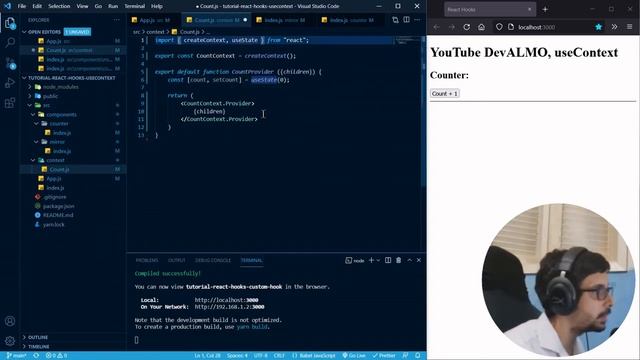Add a new terminal with plus icon

(371, 260)
